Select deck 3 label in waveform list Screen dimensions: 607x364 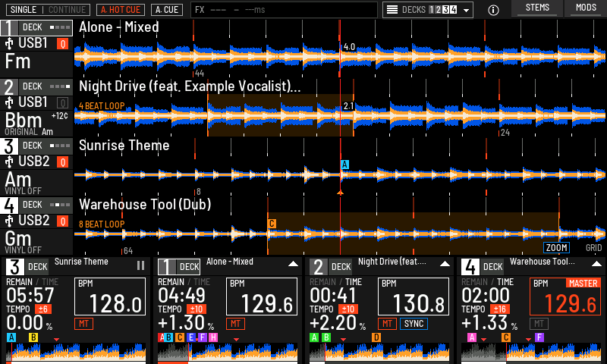(36, 146)
